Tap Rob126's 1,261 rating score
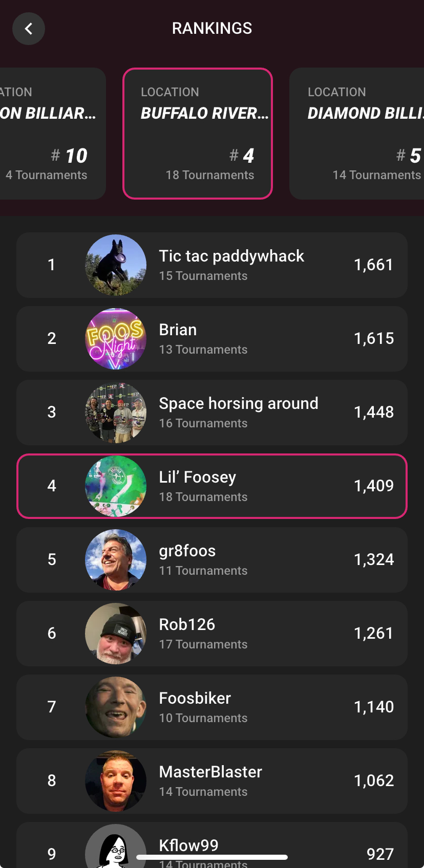424x868 pixels. [x=374, y=634]
